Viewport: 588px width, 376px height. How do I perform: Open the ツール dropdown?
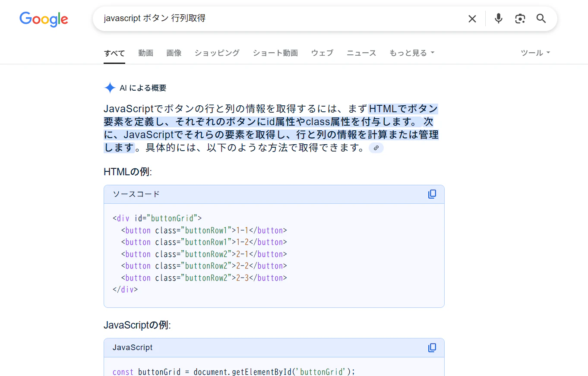pos(535,53)
